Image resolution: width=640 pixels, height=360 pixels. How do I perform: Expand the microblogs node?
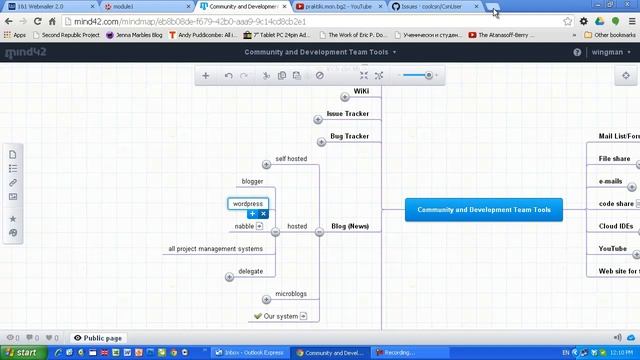pyautogui.click(x=267, y=300)
